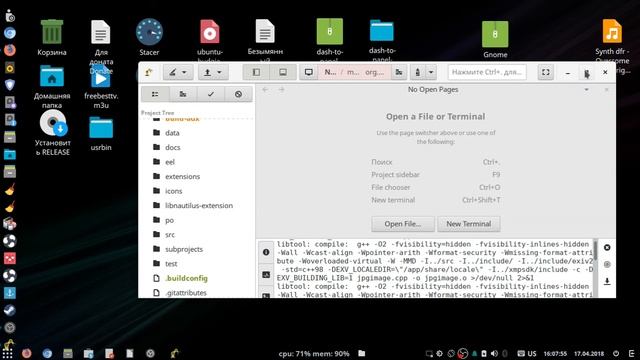The height and width of the screenshot is (360, 640).
Task: Switch to the project tree list tab
Action: click(155, 94)
